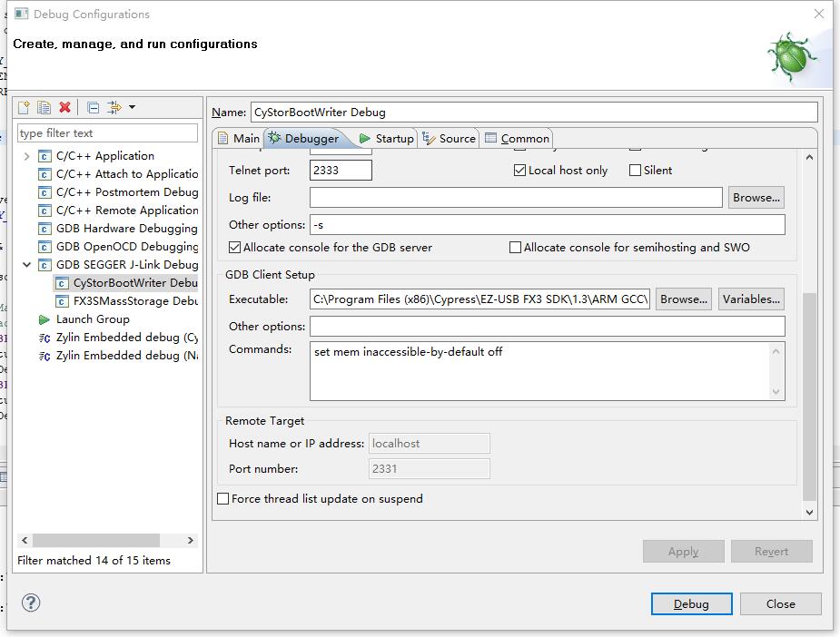Screen dimensions: 840x637
Task: Click the Port number field 2331
Action: click(430, 469)
